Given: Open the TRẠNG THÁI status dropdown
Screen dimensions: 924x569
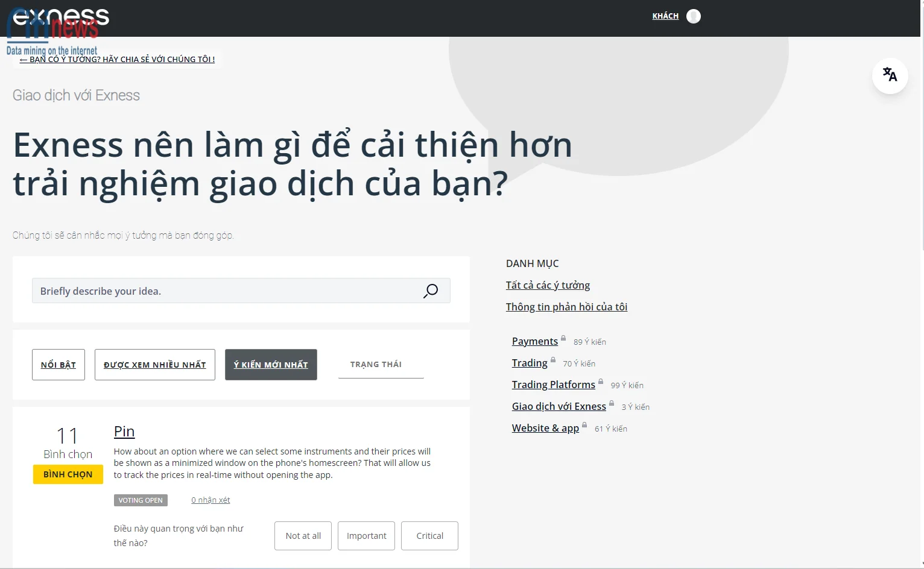Looking at the screenshot, I should point(381,364).
